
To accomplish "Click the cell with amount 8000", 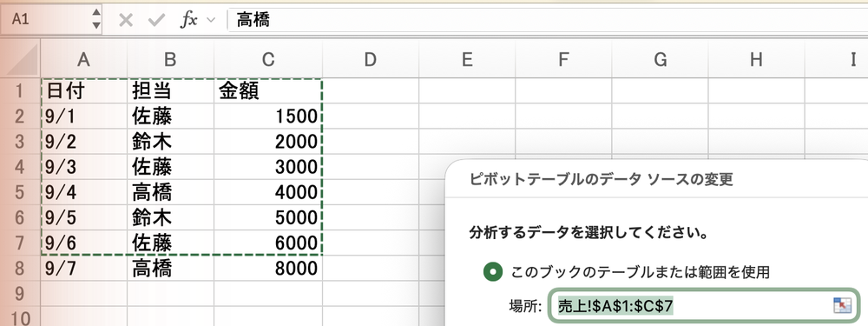I will (x=268, y=269).
